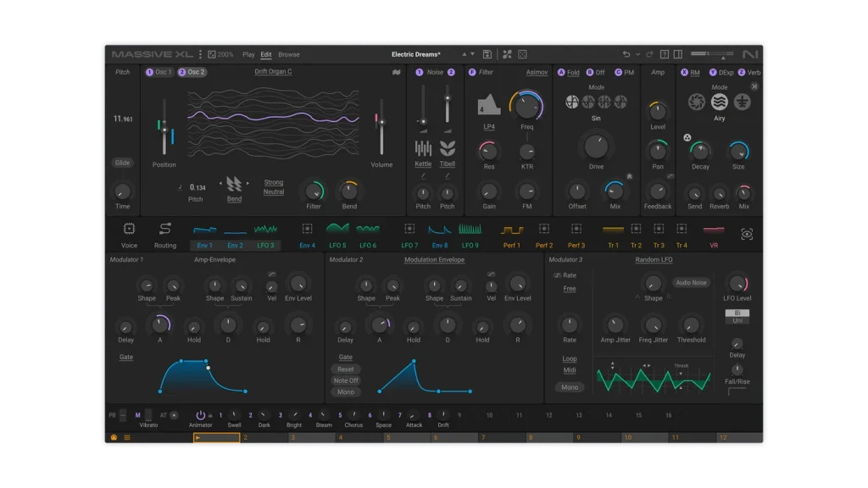Screen dimensions: 868x488
Task: Select the Tr 1 tracker tab
Action: pos(613,245)
